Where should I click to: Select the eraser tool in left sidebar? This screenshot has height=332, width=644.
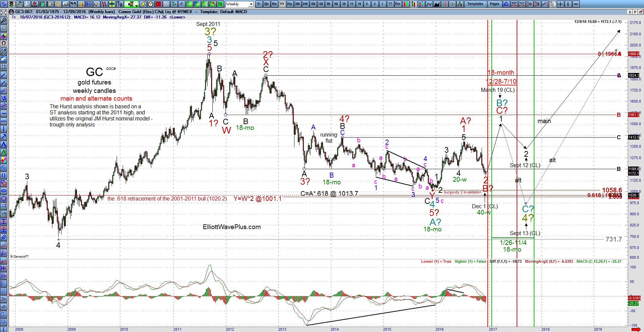pos(4,36)
